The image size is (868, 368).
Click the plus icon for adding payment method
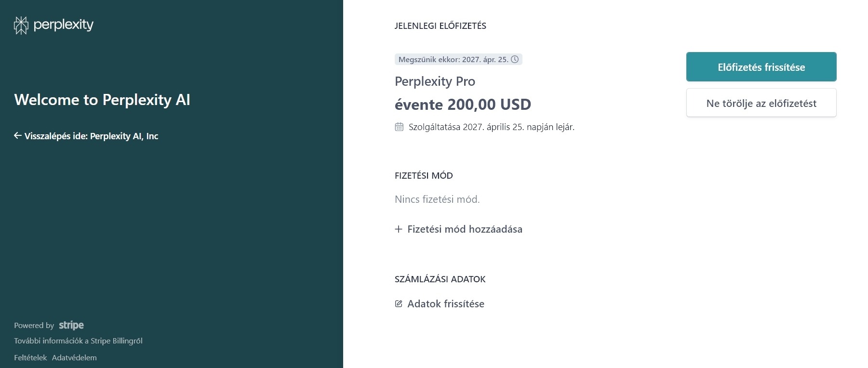click(399, 229)
